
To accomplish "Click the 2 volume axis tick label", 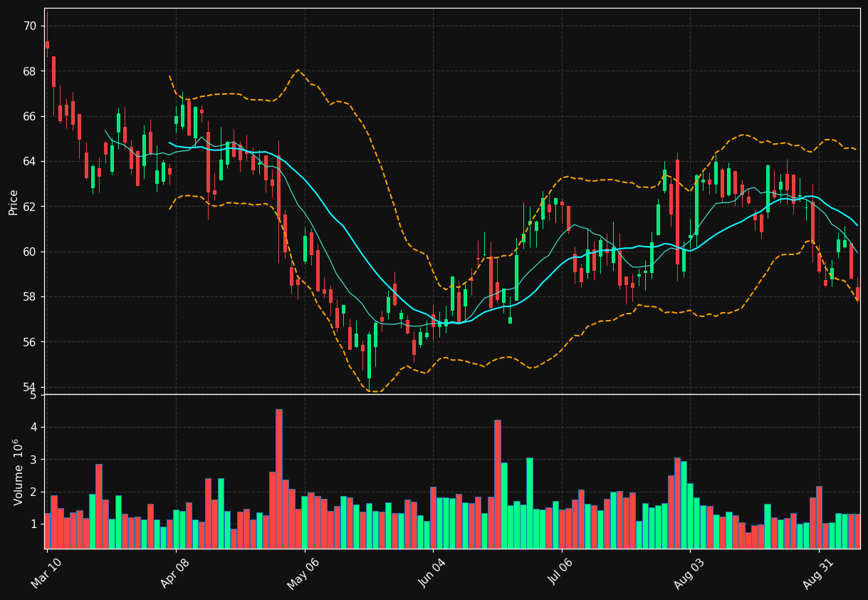I will tap(33, 492).
